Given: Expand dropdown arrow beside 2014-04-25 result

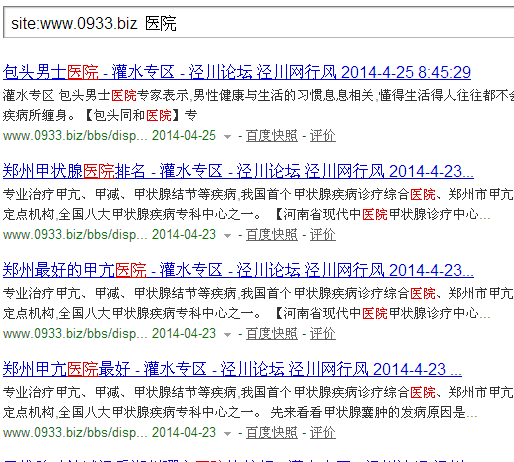Looking at the screenshot, I should point(227,137).
